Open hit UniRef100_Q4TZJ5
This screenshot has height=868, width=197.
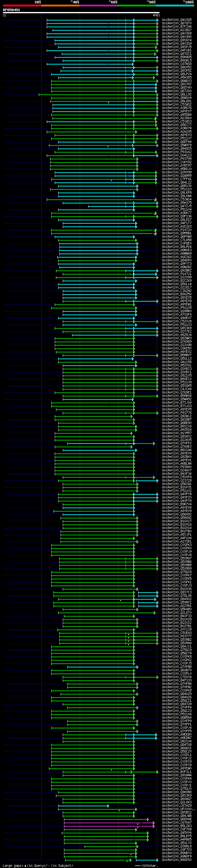coord(177,206)
